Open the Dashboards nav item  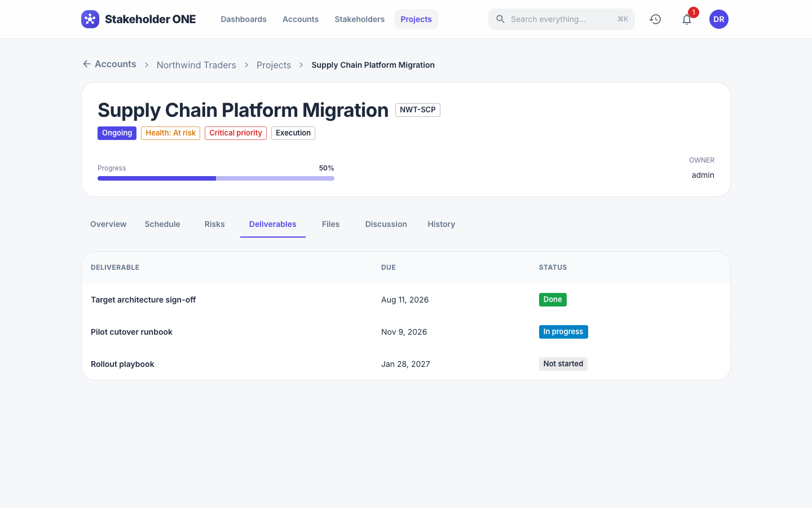coord(244,19)
